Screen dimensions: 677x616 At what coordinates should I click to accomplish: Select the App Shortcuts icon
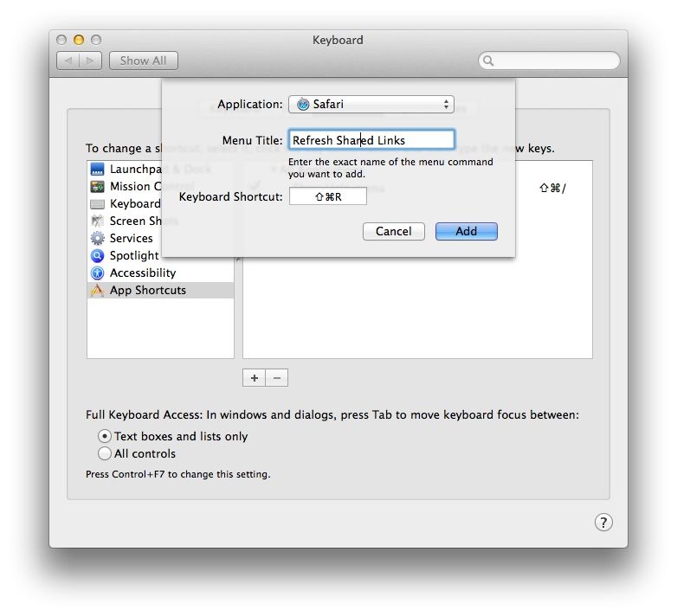pos(98,291)
